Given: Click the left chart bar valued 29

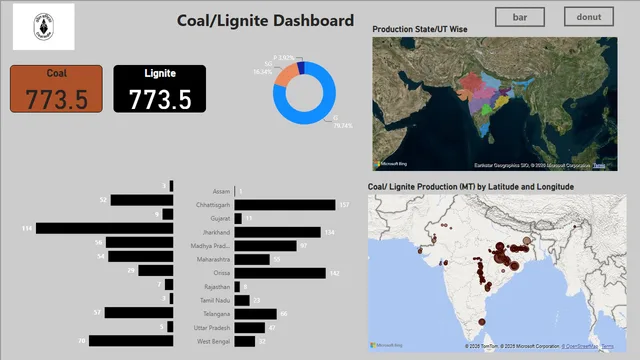Looking at the screenshot, I should coord(156,271).
